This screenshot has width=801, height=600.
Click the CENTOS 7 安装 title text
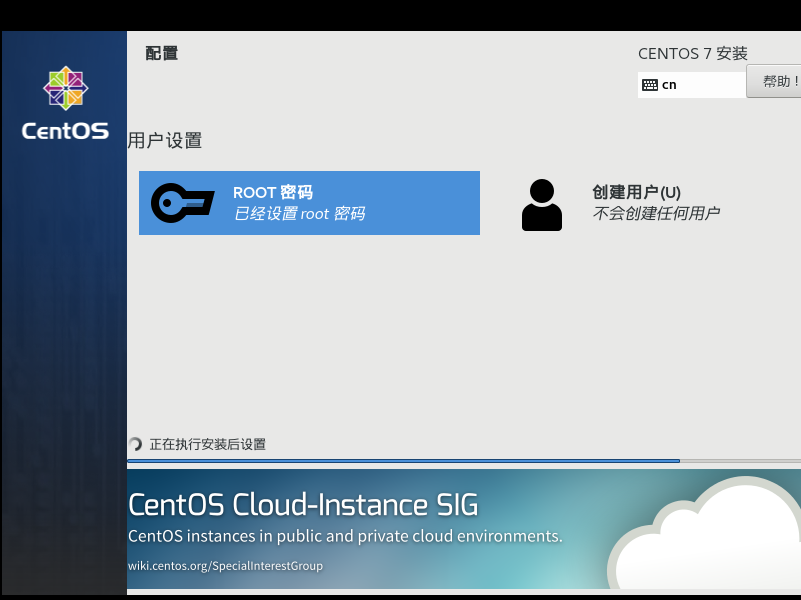pyautogui.click(x=693, y=53)
